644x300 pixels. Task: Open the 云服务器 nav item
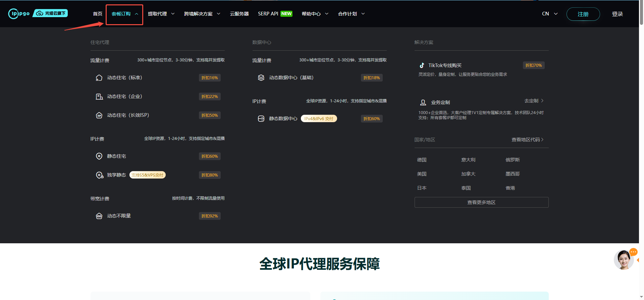239,14
